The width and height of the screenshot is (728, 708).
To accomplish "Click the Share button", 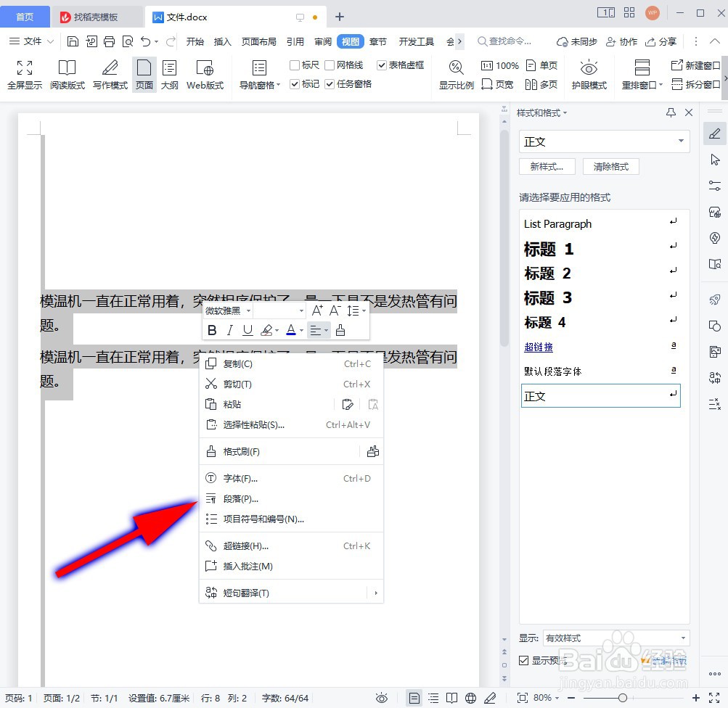I will pos(661,42).
